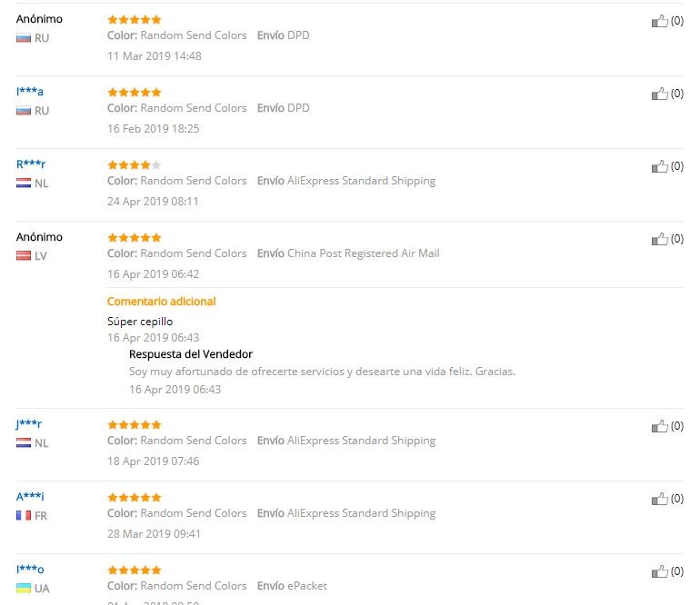Click the French flag under A***i

[24, 516]
